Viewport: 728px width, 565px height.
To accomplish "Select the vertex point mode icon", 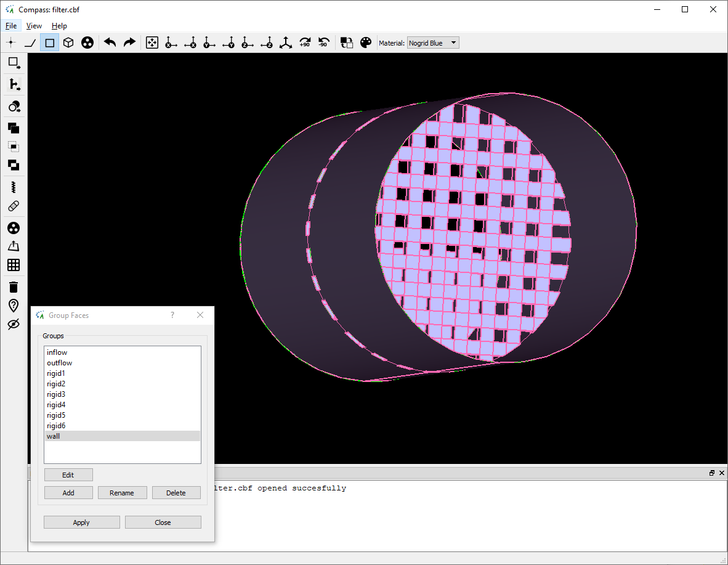I will [11, 43].
